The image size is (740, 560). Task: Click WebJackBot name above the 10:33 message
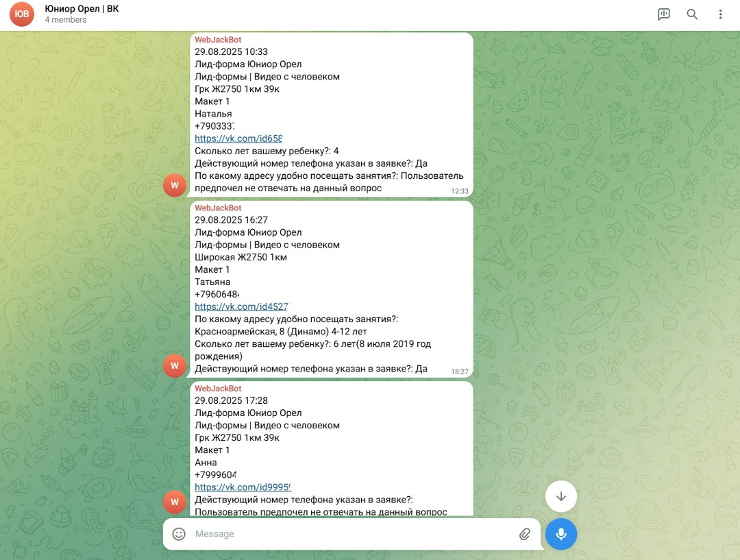click(218, 40)
